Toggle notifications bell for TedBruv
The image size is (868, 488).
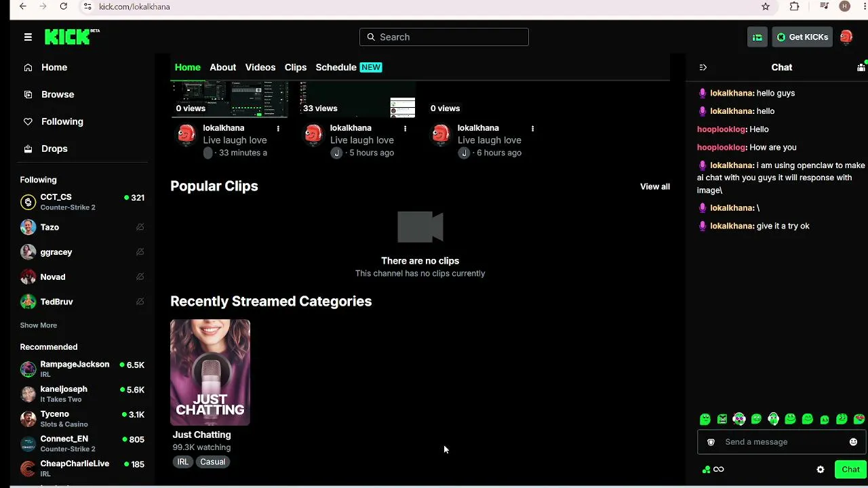(x=140, y=302)
